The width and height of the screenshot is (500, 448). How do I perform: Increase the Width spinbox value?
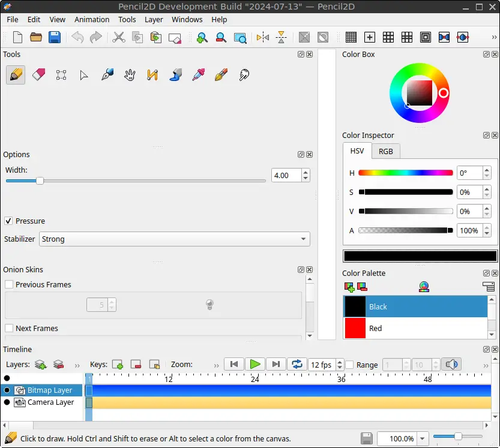pos(306,172)
